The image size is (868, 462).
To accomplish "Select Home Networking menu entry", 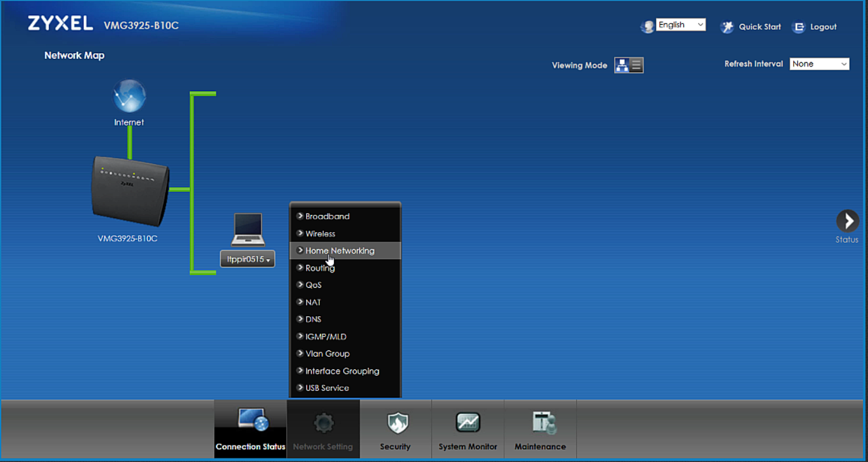I will coord(345,250).
